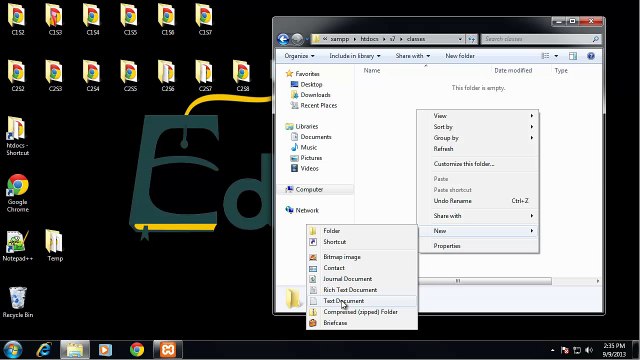Image resolution: width=640 pixels, height=360 pixels.
Task: Select the Temp folder on the desktop
Action: tap(55, 245)
